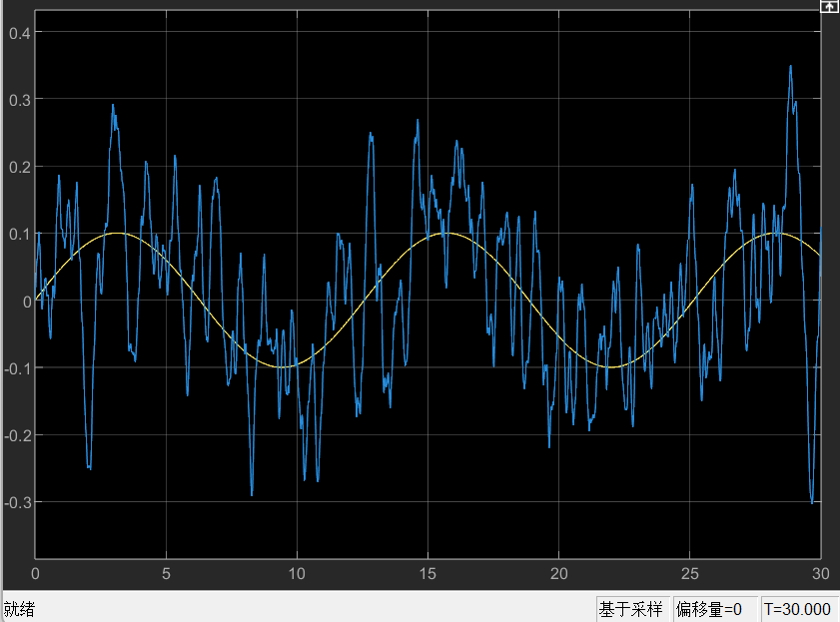This screenshot has width=840, height=622.
Task: Click the y-axis tick label 0.4
Action: click(x=19, y=33)
